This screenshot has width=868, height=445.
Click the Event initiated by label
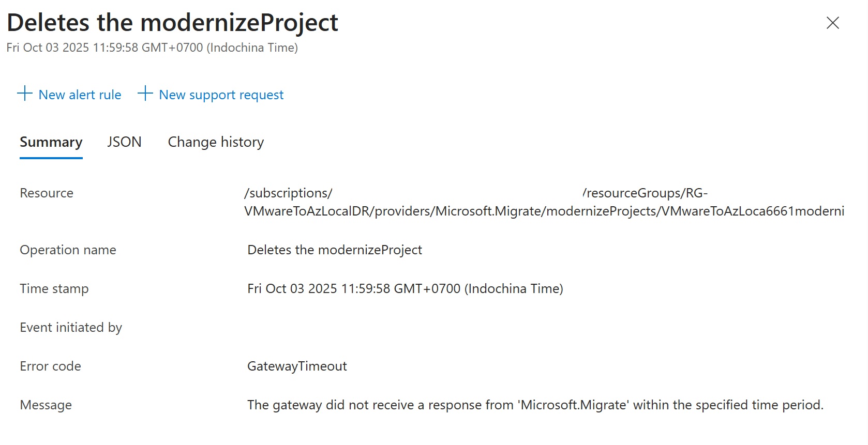(70, 327)
